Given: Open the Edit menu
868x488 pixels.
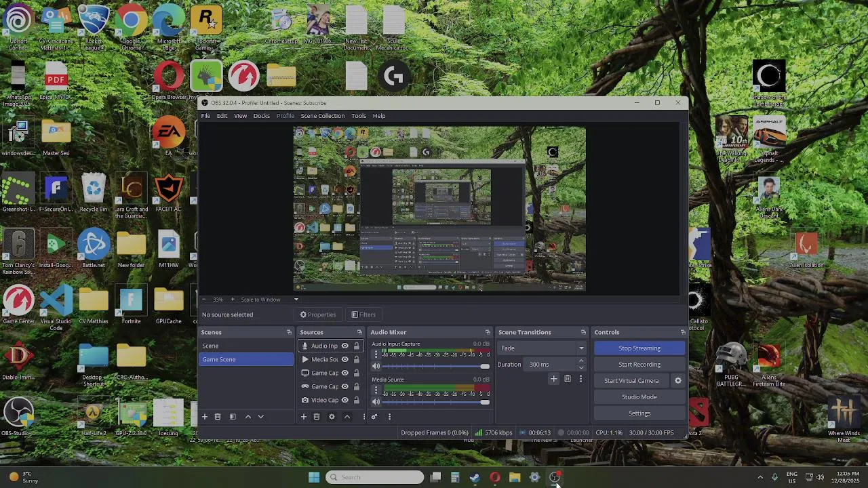Looking at the screenshot, I should click(222, 116).
